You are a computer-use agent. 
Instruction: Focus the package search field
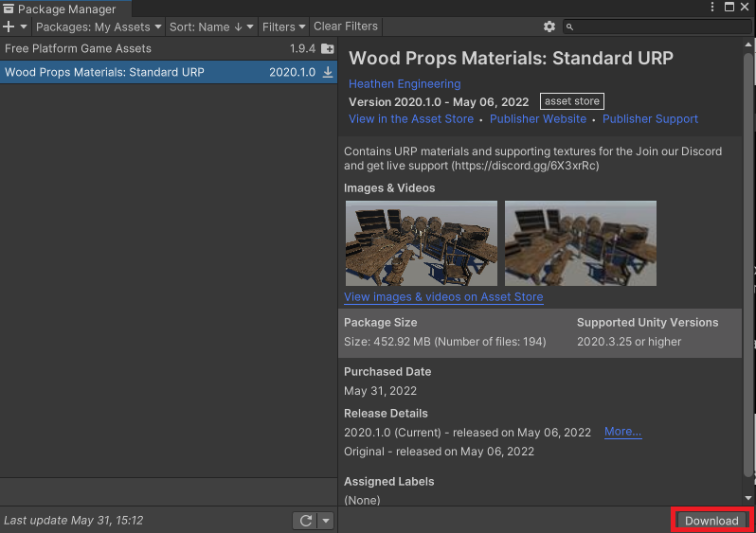click(657, 27)
